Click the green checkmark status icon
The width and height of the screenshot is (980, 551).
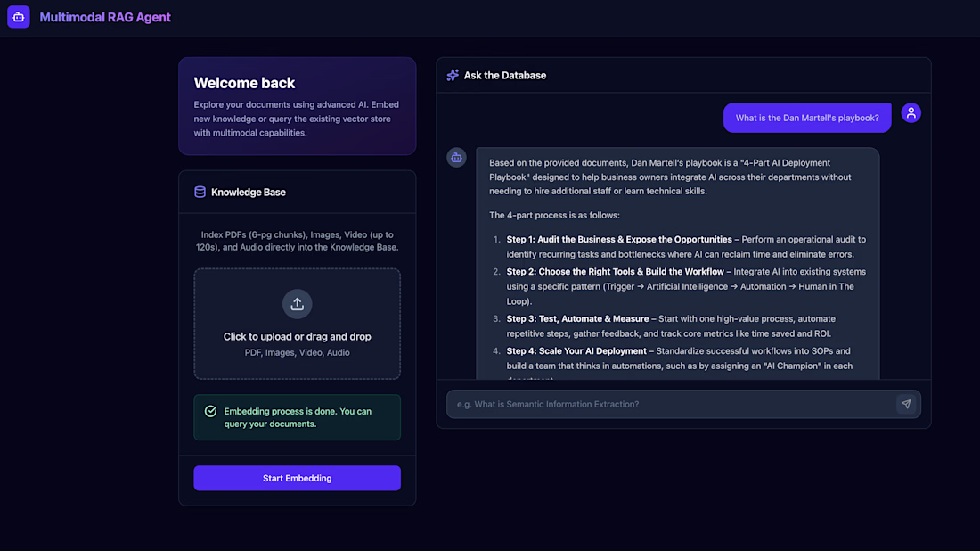pos(210,411)
